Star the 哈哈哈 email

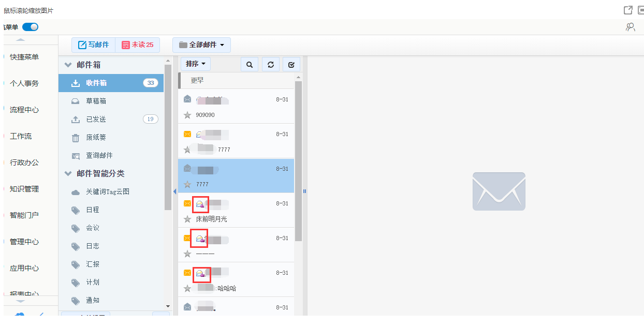point(187,288)
